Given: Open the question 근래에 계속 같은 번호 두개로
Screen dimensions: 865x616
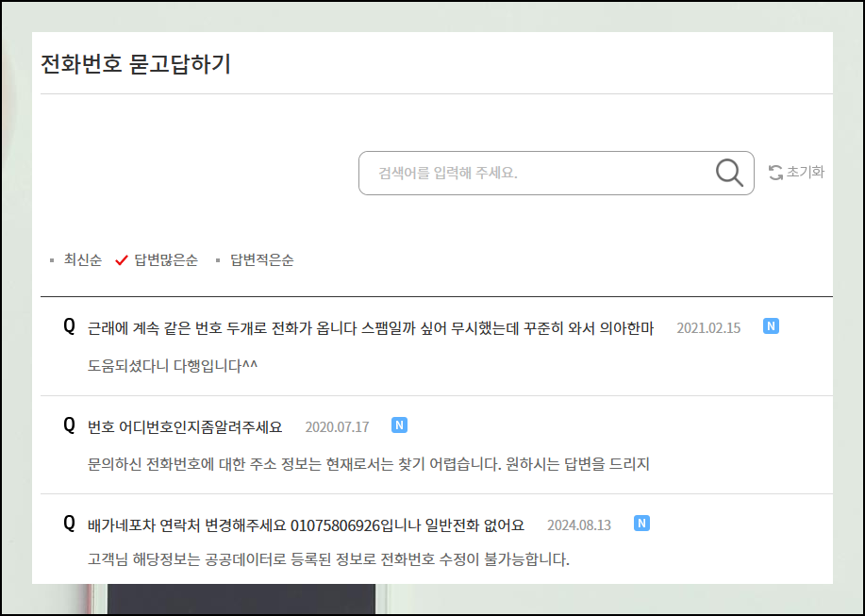Looking at the screenshot, I should pos(370,328).
